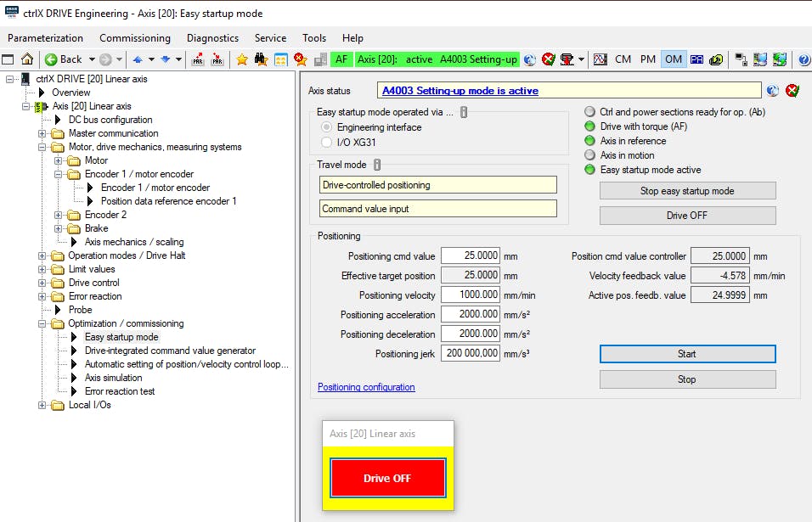The width and height of the screenshot is (812, 522).
Task: Click the A4003 Setting-up mode is active link
Action: (460, 91)
